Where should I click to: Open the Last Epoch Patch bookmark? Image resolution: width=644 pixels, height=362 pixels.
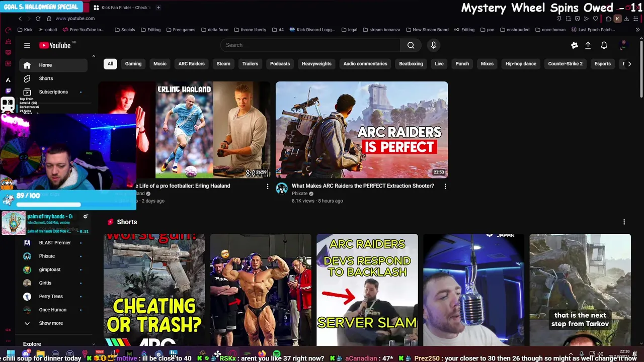pyautogui.click(x=593, y=30)
